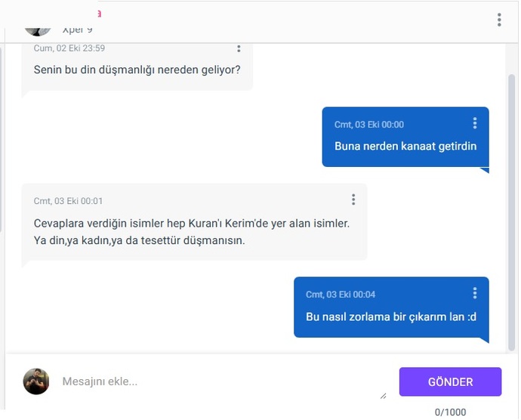Select 'Bu nasıl zorlama bir çıkarım lan :d' text

click(391, 317)
